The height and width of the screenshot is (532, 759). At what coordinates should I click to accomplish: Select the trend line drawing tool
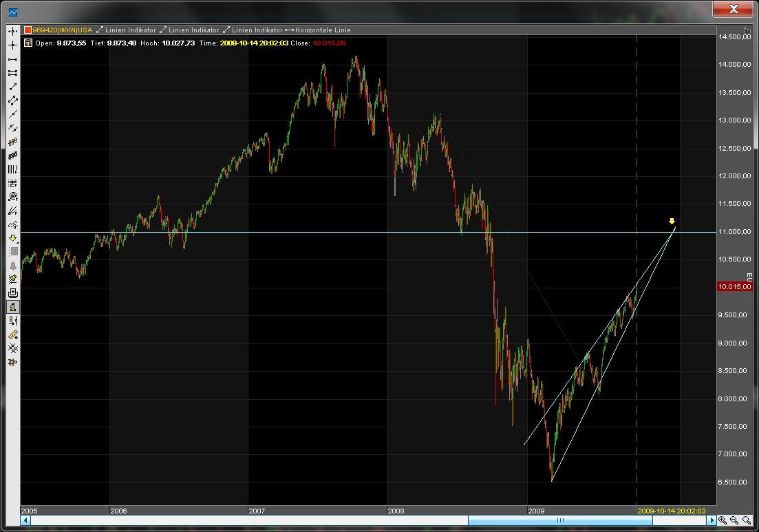point(12,86)
